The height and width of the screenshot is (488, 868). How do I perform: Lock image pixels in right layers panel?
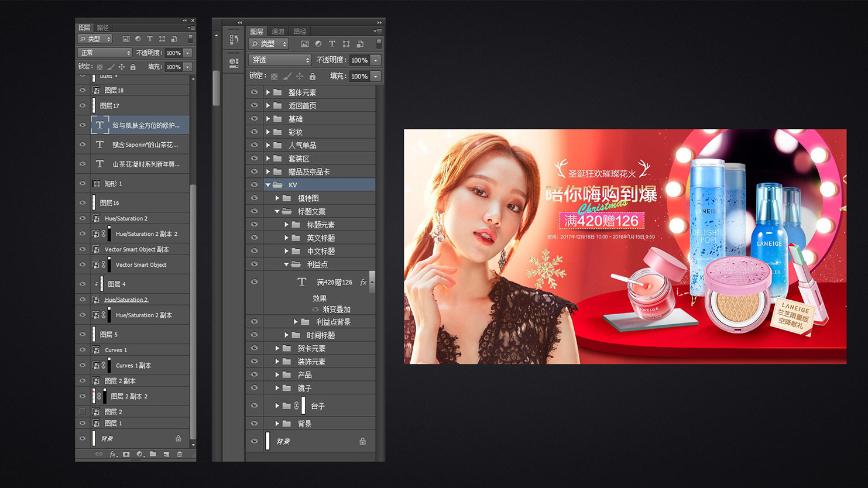point(287,76)
